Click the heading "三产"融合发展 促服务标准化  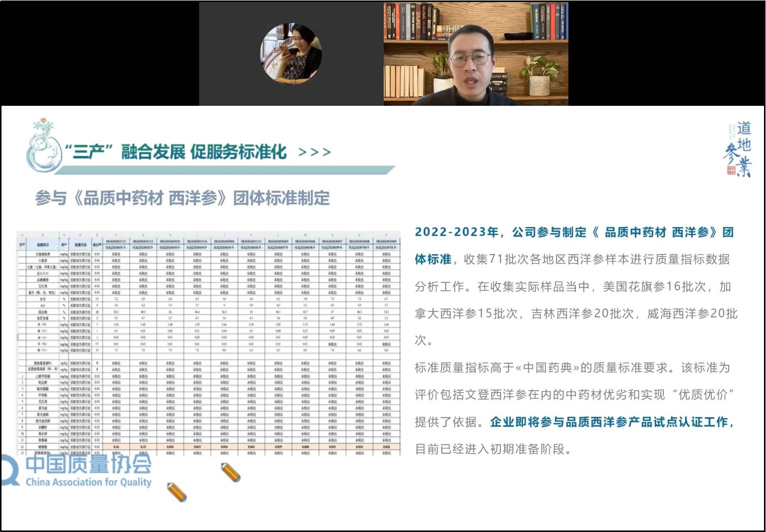176,152
